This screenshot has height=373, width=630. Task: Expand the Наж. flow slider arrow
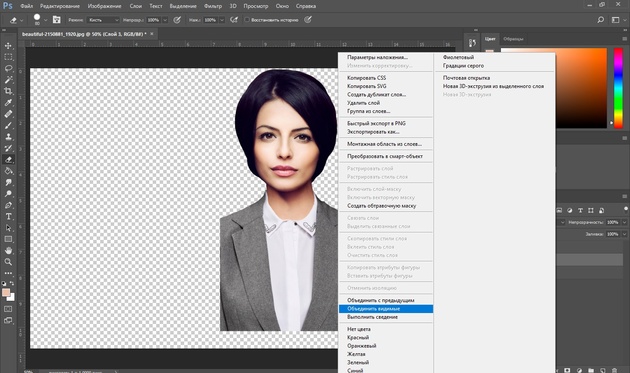click(221, 20)
